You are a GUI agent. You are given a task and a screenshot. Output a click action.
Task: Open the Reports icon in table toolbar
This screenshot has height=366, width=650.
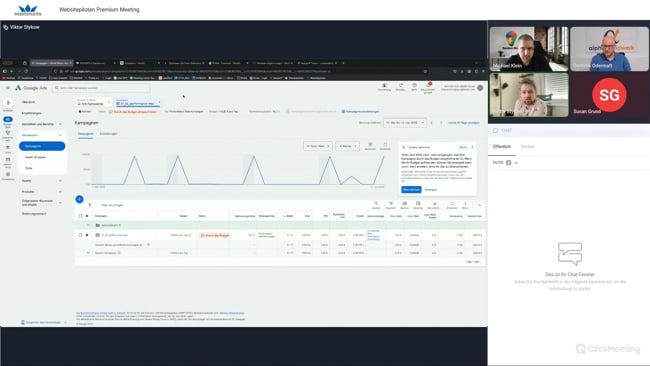click(418, 204)
